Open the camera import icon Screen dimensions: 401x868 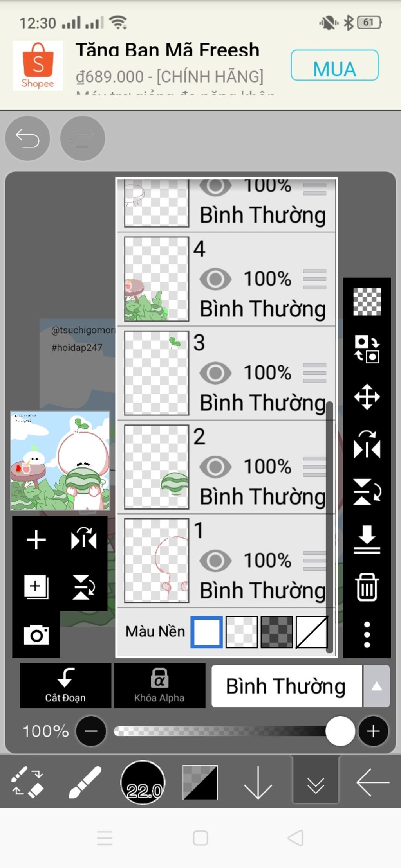(x=36, y=634)
